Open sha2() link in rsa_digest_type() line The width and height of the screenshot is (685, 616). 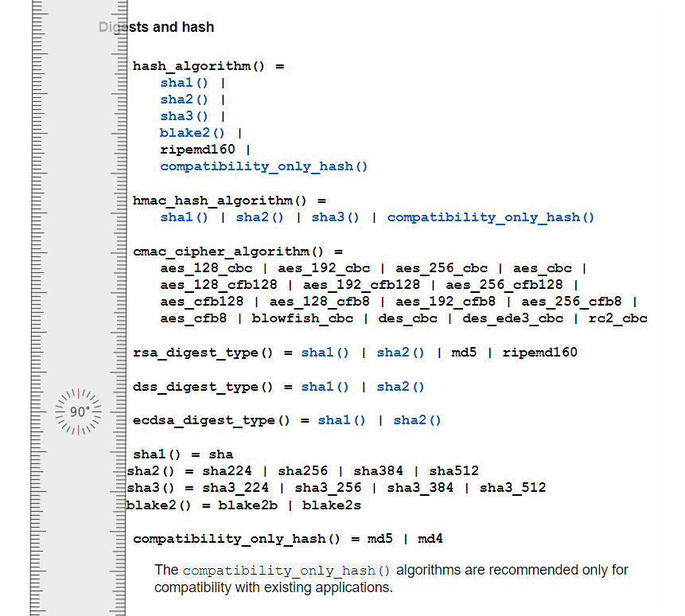point(401,353)
